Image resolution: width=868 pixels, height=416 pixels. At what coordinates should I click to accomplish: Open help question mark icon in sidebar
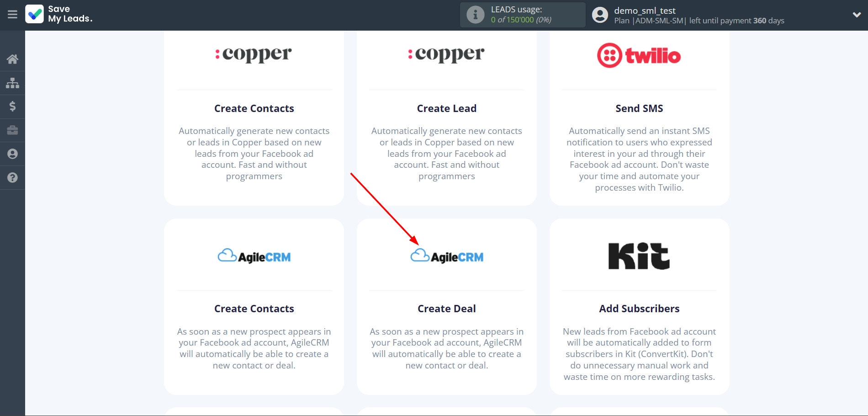pyautogui.click(x=12, y=178)
